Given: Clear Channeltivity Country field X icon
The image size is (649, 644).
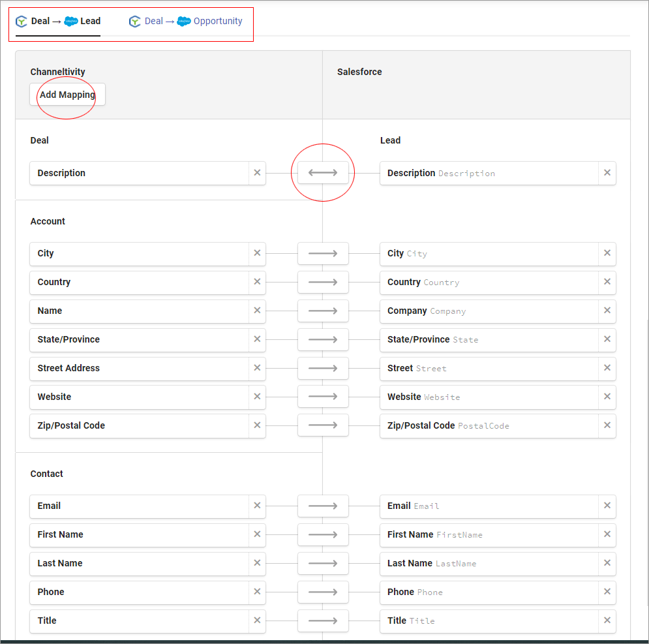Looking at the screenshot, I should tap(257, 282).
